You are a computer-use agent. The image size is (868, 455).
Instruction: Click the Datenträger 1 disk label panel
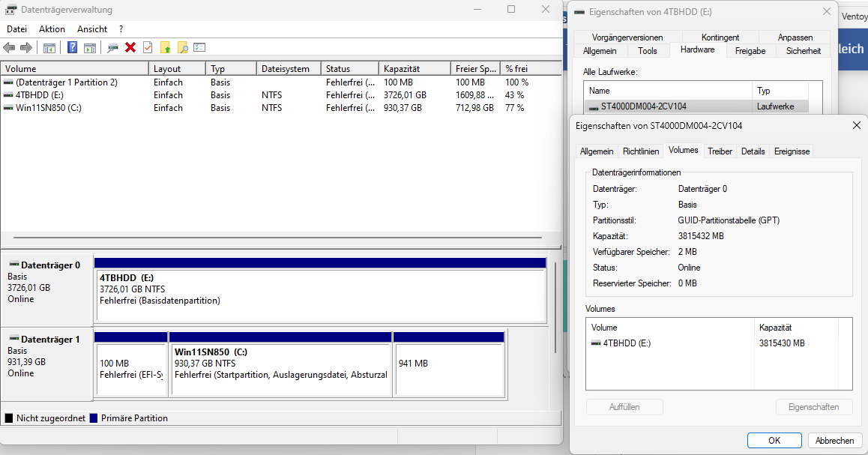point(47,364)
